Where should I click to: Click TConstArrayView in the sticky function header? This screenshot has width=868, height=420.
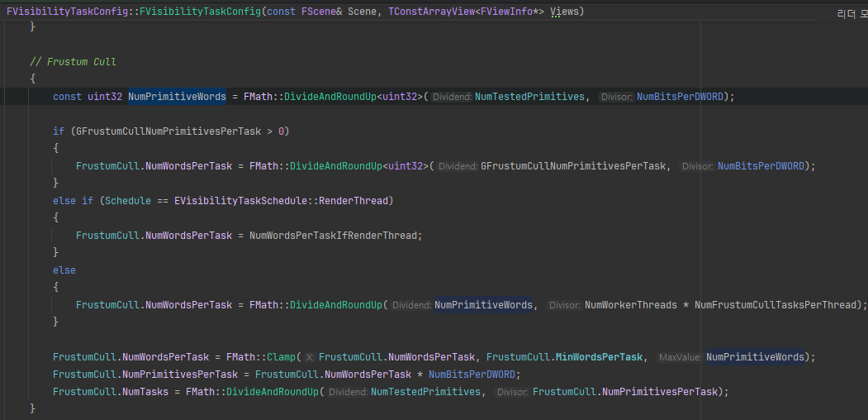431,11
